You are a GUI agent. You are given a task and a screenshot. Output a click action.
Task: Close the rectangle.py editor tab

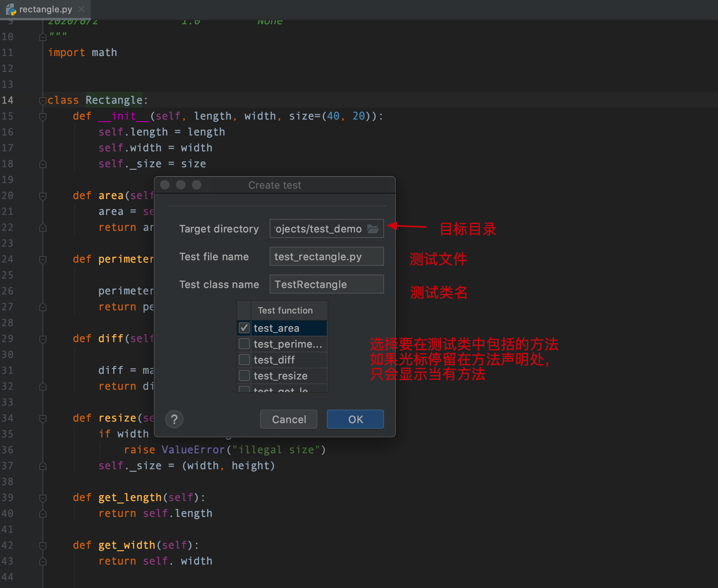[81, 9]
